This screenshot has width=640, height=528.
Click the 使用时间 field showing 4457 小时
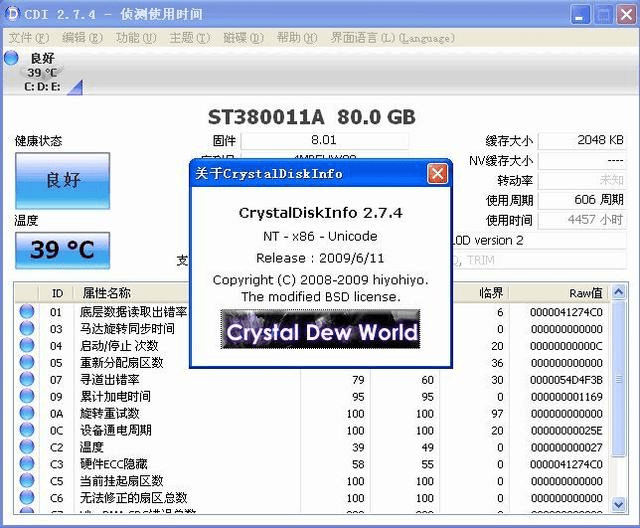pyautogui.click(x=582, y=220)
